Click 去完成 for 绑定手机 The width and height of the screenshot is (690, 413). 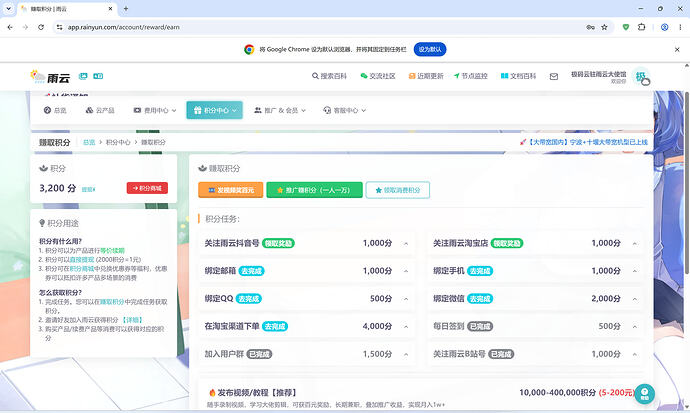click(x=480, y=271)
